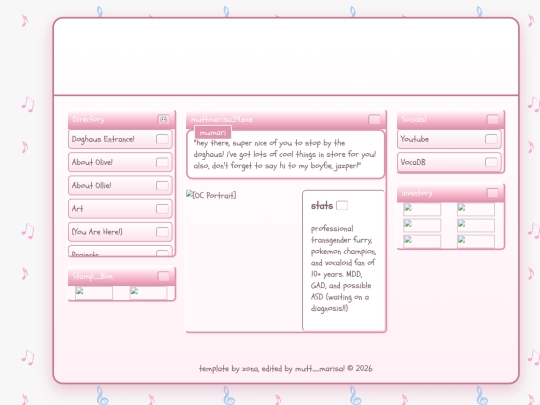Click the Socials! panel title

tap(414, 119)
